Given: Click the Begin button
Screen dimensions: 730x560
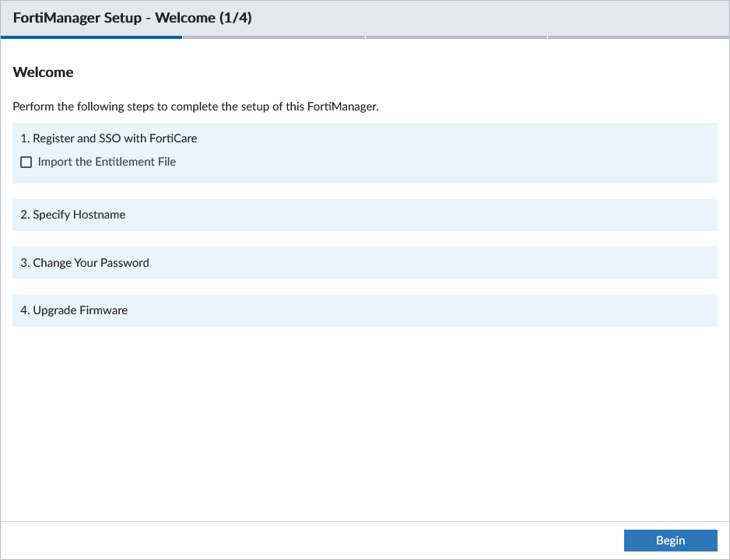Looking at the screenshot, I should click(670, 540).
